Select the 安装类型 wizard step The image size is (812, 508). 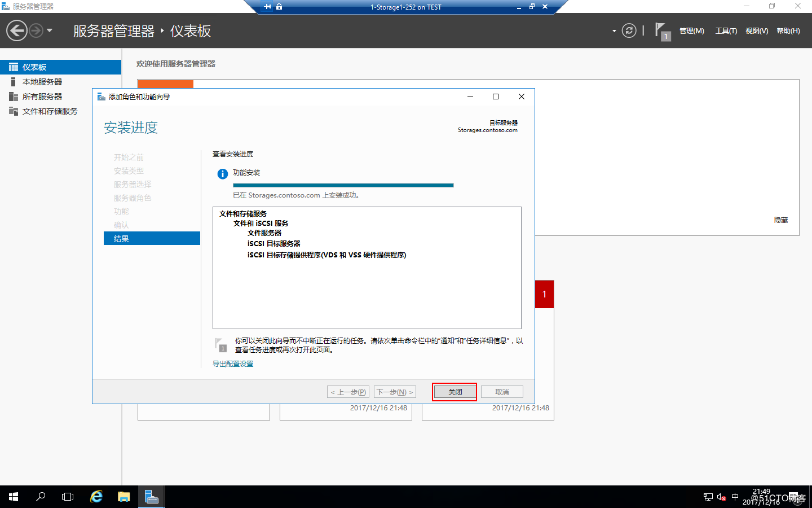point(129,171)
